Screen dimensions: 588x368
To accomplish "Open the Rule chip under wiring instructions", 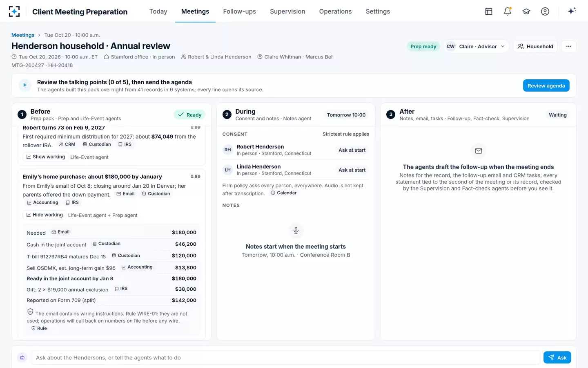I will 39,328.
